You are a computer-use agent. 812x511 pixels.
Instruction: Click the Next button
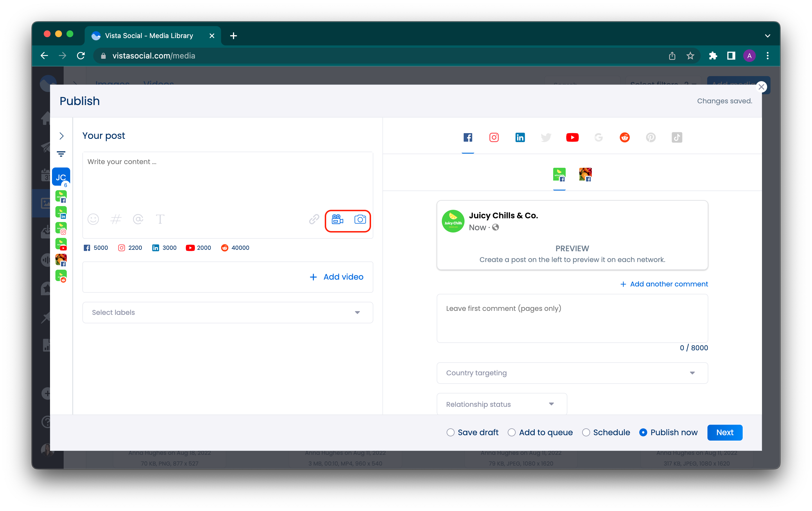725,432
